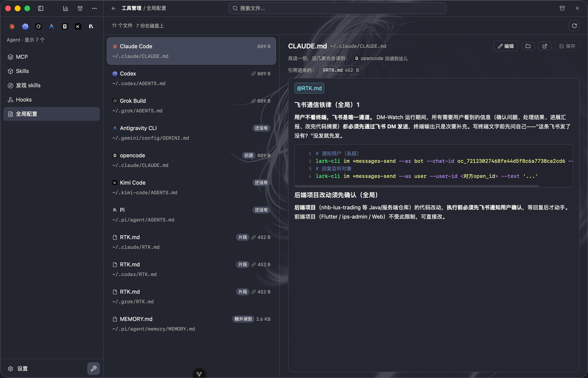This screenshot has width=588, height=378.
Task: Select the opencode agent icon in sidebar
Action: pos(65,26)
